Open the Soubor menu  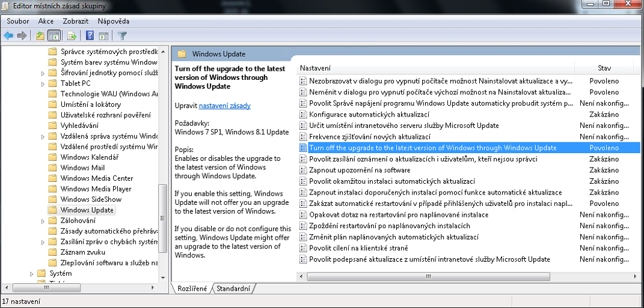click(x=17, y=22)
